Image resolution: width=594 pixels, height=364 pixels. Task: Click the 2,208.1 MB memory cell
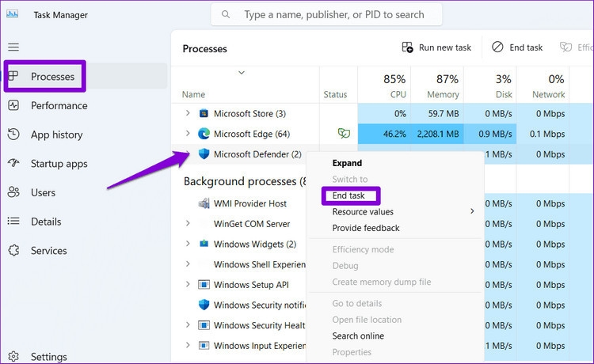pyautogui.click(x=437, y=134)
